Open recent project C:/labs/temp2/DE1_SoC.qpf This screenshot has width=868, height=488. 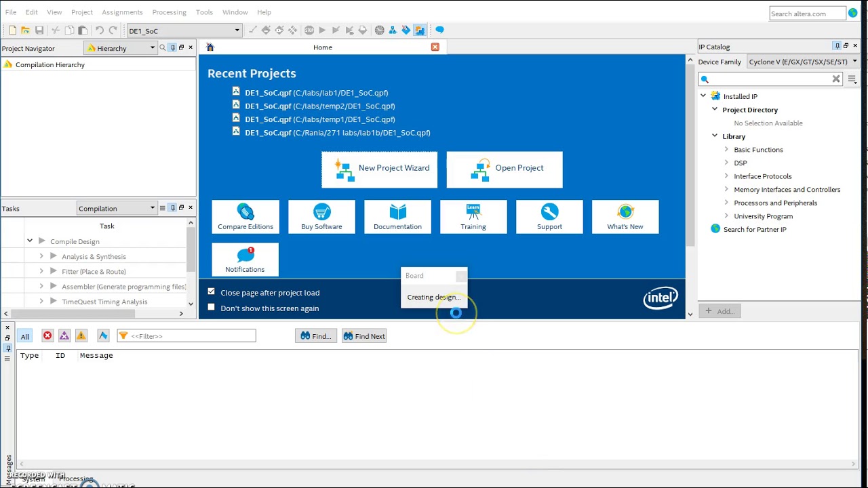click(320, 106)
